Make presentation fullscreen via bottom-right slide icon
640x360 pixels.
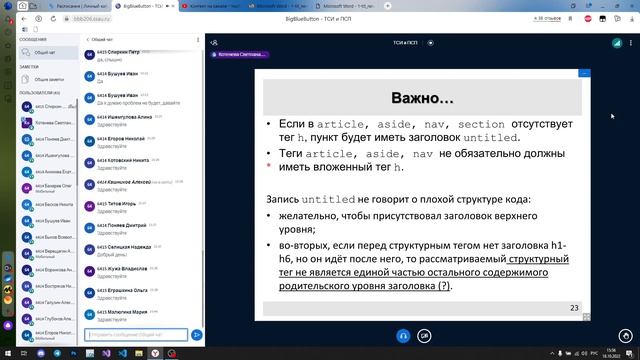coord(587,317)
